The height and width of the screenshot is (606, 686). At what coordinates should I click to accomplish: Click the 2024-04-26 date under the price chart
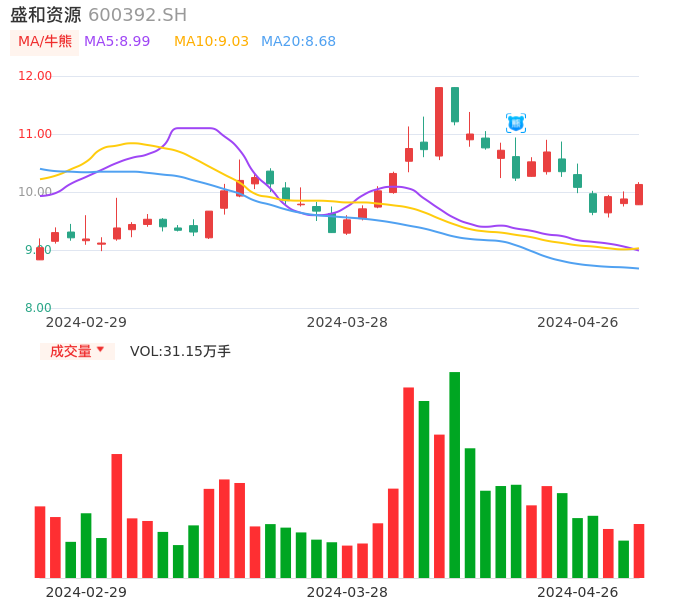click(577, 322)
